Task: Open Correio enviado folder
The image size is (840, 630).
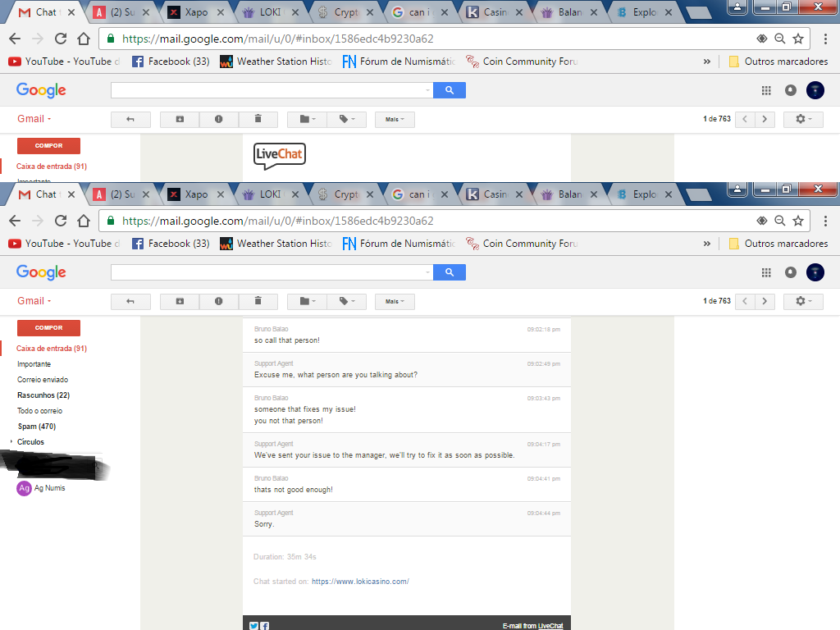Action: point(43,380)
